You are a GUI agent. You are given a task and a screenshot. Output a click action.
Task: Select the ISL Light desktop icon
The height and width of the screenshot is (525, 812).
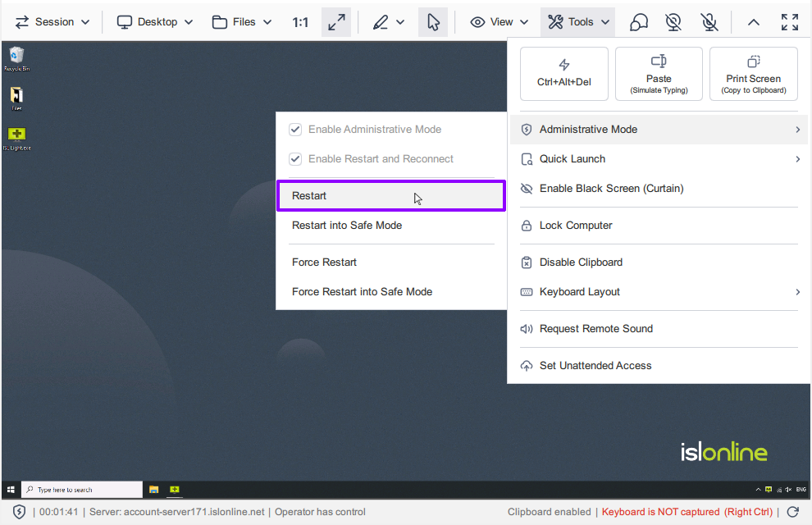point(16,139)
